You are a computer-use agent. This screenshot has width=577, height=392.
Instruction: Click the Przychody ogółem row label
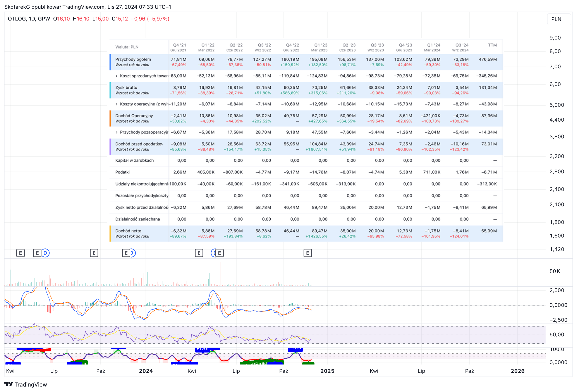pyautogui.click(x=133, y=59)
